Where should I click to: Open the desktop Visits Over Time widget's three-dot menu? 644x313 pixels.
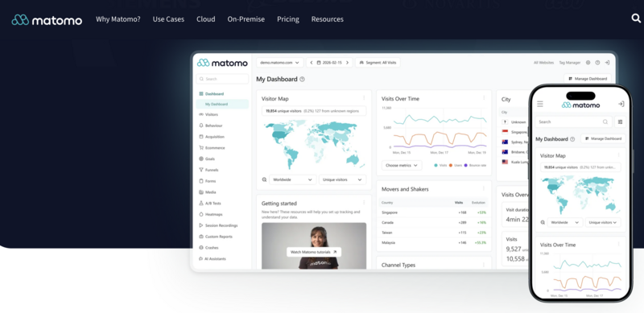[484, 97]
